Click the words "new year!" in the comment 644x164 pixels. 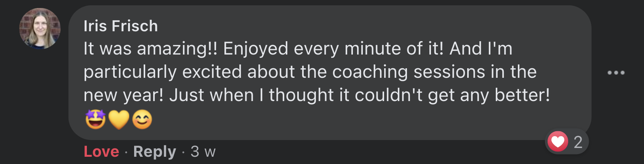click(123, 95)
